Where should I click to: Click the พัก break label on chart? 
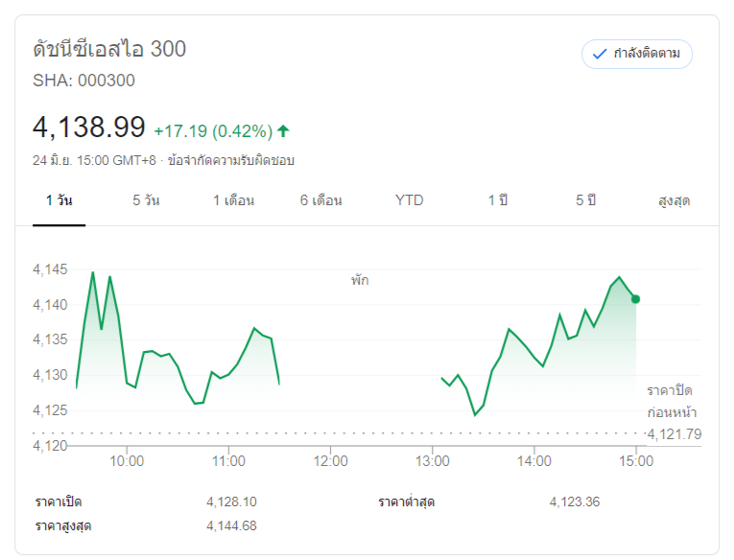click(360, 281)
